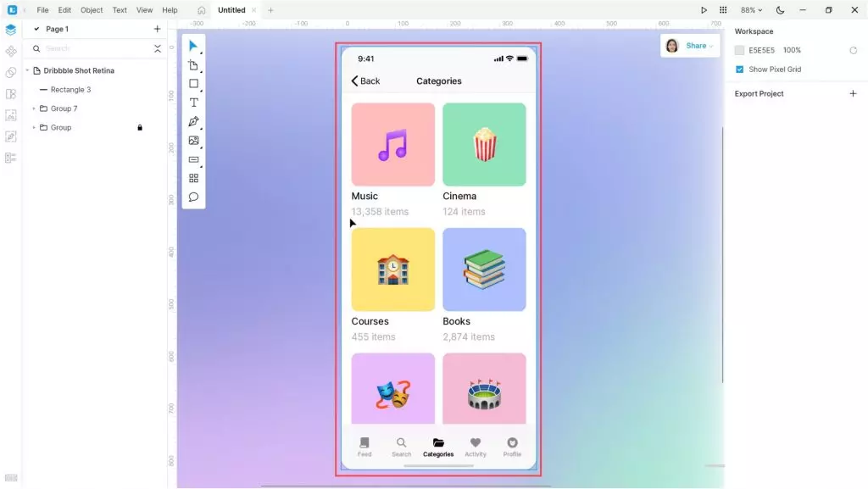
Task: Click the Music category card
Action: (393, 144)
